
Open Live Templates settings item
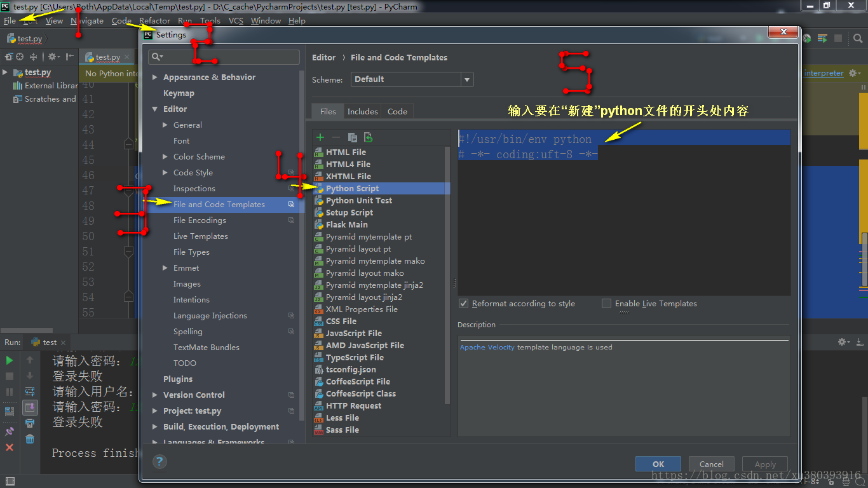pos(200,236)
